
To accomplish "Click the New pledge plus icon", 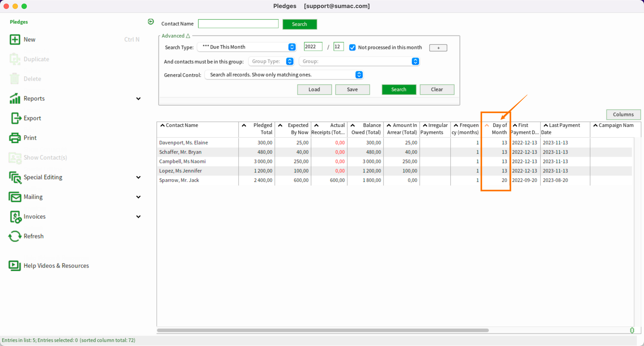I will [x=15, y=40].
